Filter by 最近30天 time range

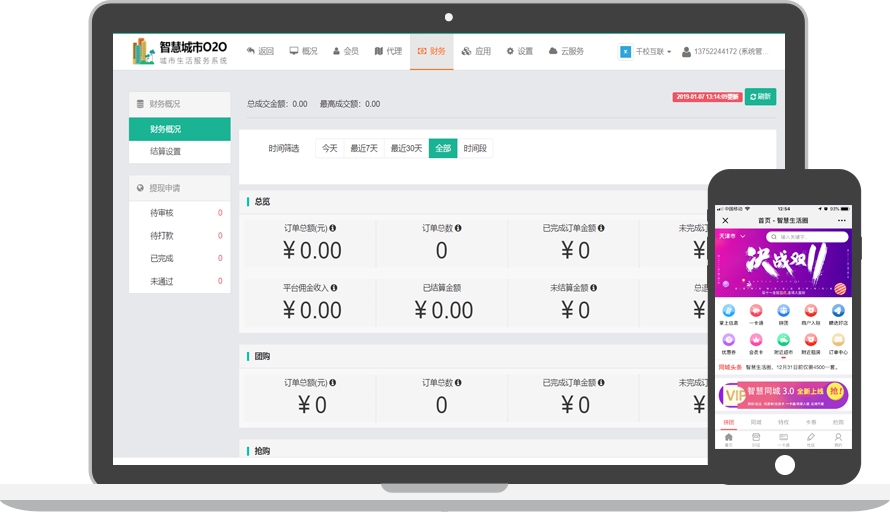tap(406, 148)
